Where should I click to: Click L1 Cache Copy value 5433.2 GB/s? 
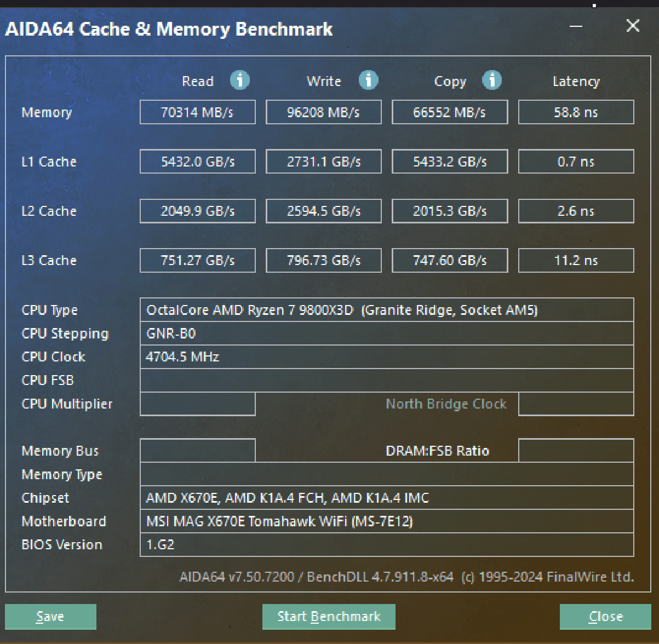tap(450, 162)
